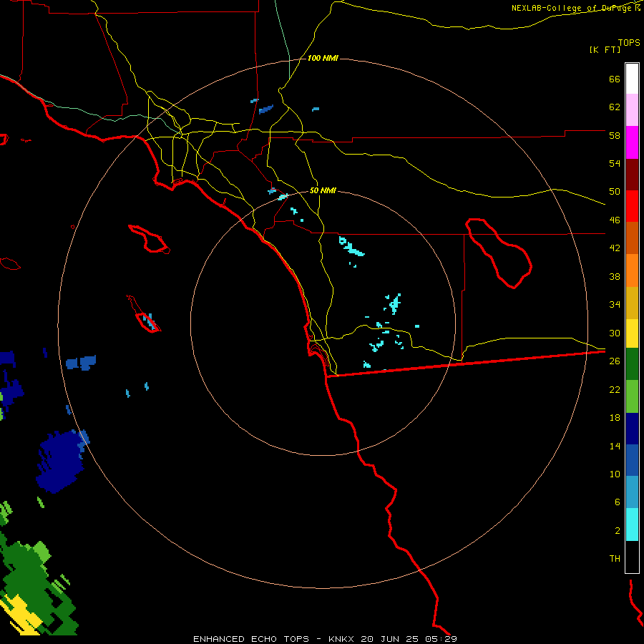Image resolution: width=644 pixels, height=644 pixels.
Task: Click the "22" legend value
Action: (615, 389)
